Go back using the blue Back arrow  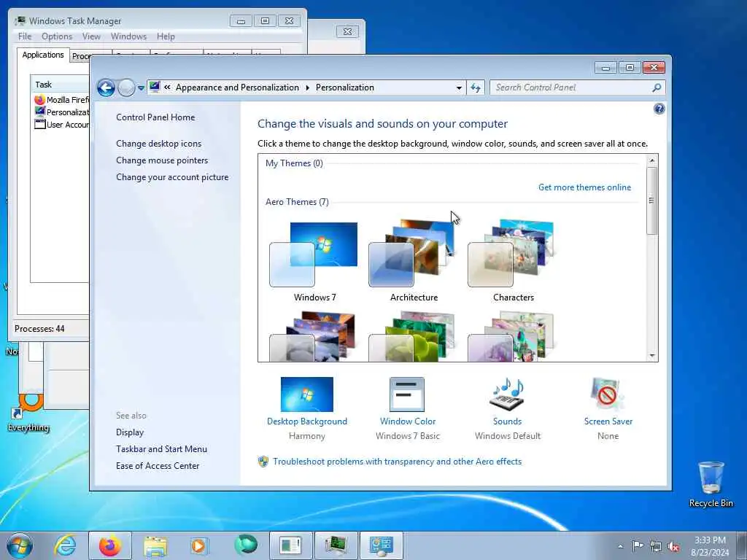coord(106,87)
